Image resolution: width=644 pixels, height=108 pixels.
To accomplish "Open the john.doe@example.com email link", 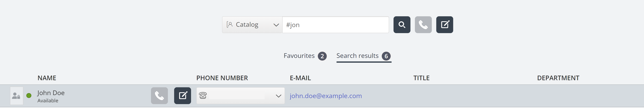I will [x=326, y=96].
